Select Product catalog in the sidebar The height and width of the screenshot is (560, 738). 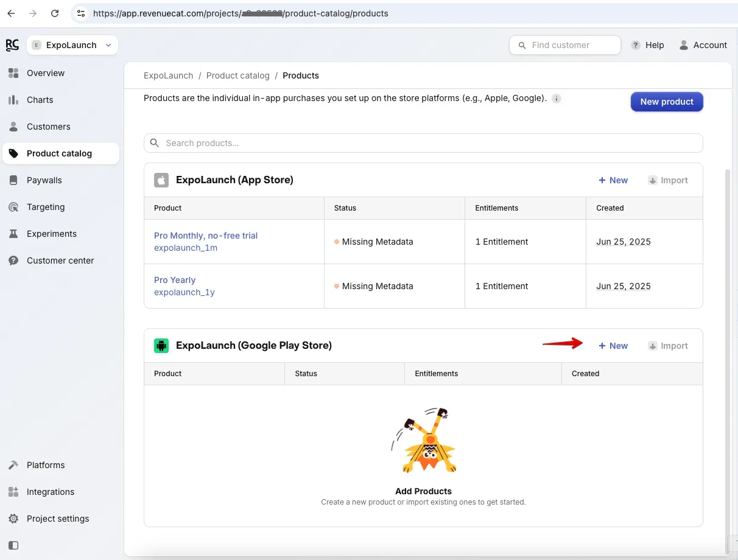click(61, 153)
